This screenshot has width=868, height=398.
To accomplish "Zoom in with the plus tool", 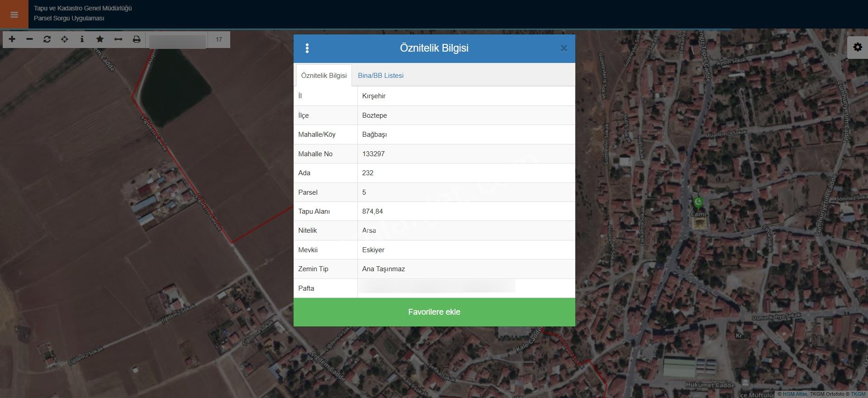I will 12,39.
